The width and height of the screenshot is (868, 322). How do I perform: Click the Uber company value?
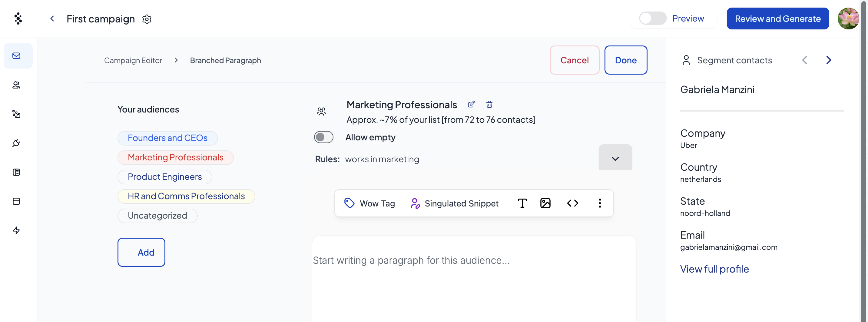(688, 145)
